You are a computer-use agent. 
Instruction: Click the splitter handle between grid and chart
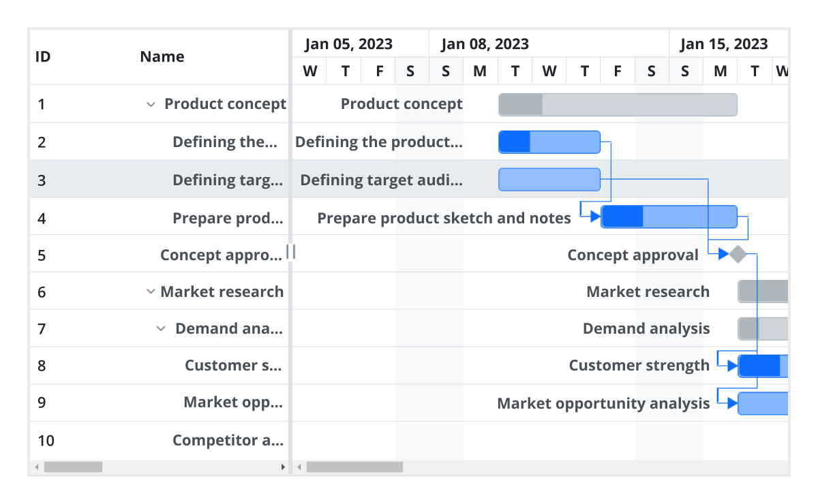click(291, 252)
